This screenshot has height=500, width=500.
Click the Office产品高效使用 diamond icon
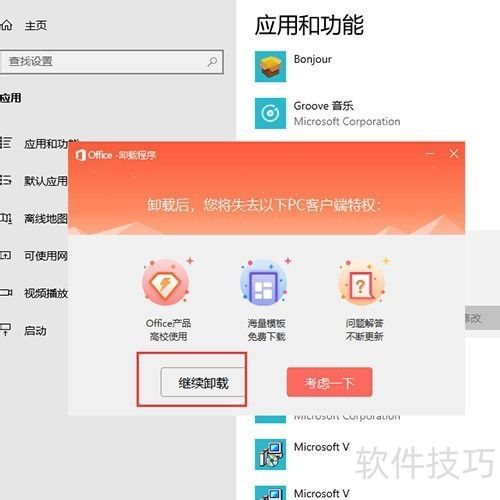click(x=166, y=283)
